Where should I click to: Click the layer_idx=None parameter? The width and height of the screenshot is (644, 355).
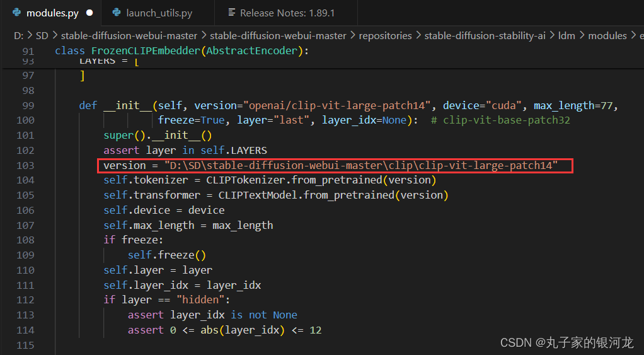364,120
